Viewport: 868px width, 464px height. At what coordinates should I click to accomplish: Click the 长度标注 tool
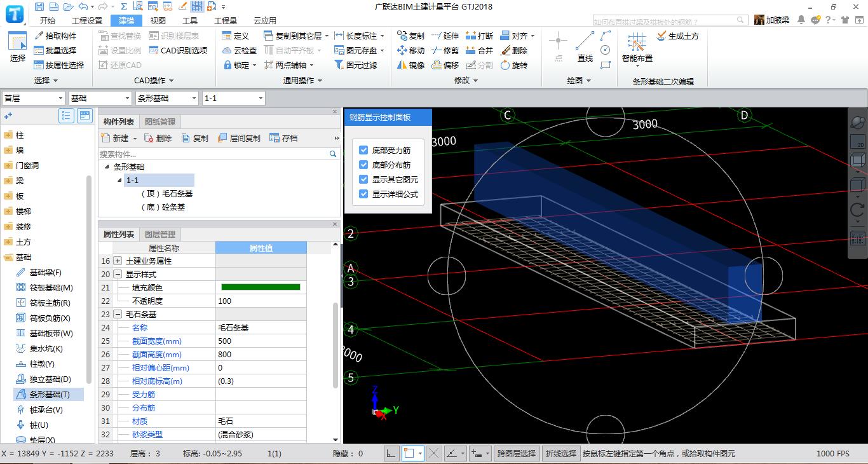pos(360,36)
